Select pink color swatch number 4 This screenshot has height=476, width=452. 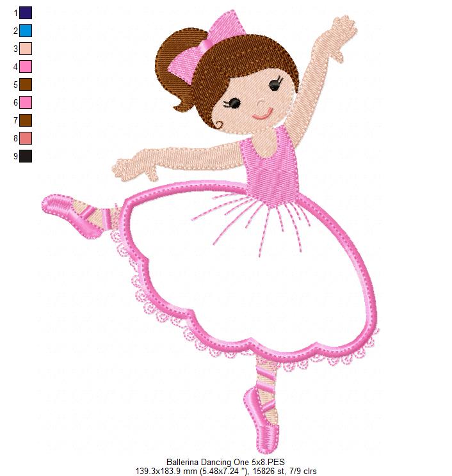click(x=25, y=66)
